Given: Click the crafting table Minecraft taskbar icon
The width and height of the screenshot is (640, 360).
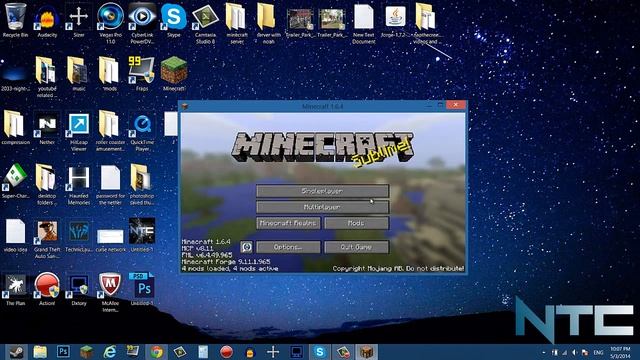Looking at the screenshot, I should [366, 351].
